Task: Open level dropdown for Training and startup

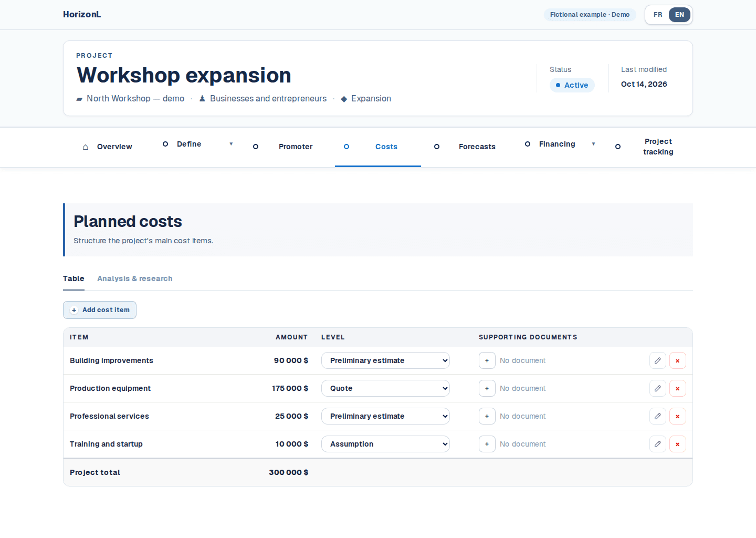Action: [x=385, y=444]
